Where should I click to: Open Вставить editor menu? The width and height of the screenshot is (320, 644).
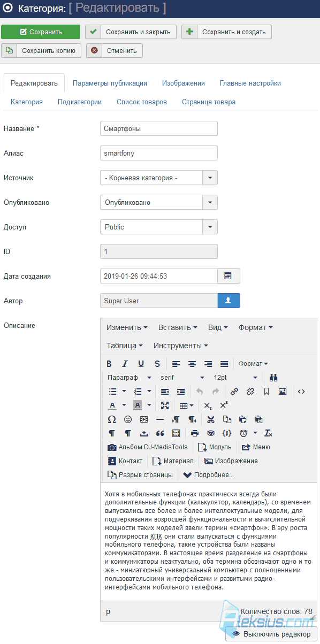click(178, 327)
